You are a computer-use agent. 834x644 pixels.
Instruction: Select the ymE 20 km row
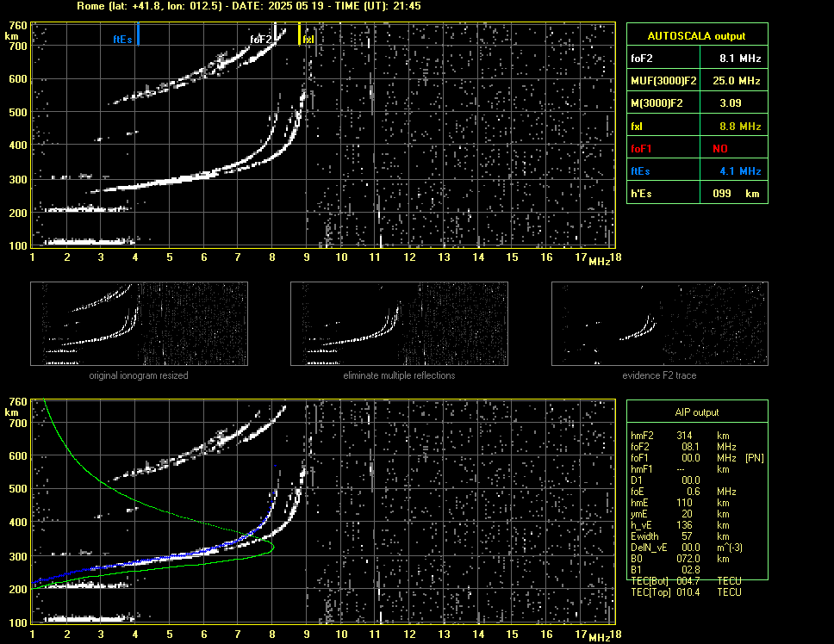pyautogui.click(x=680, y=514)
